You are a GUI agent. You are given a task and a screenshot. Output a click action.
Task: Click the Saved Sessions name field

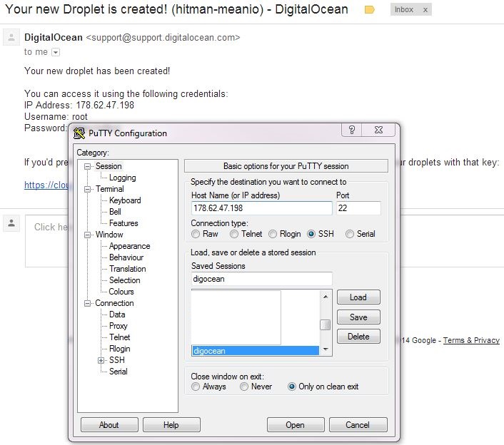coord(262,279)
